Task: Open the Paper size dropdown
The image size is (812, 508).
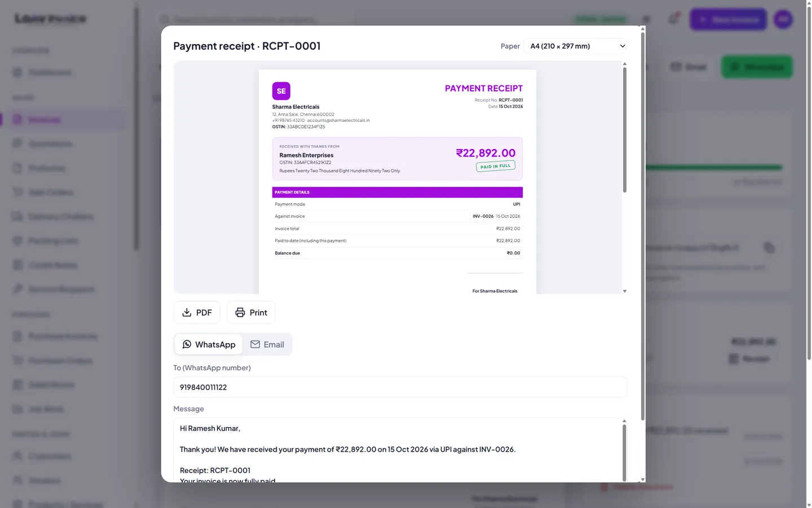Action: pos(575,46)
